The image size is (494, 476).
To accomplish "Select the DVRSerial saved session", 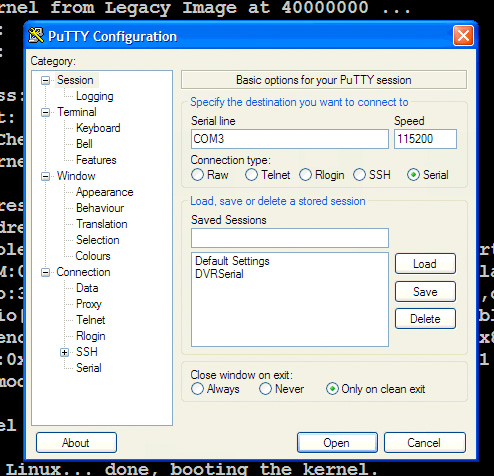I will pos(219,274).
